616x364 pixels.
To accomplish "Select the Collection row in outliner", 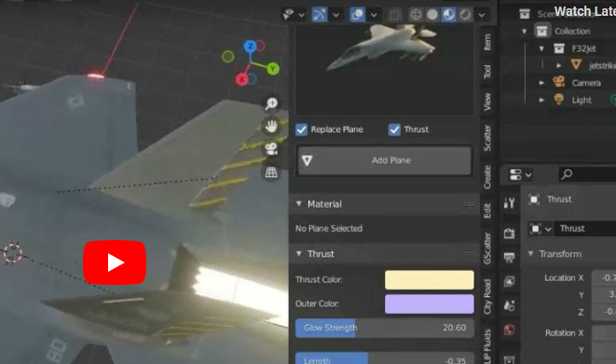I will 572,31.
